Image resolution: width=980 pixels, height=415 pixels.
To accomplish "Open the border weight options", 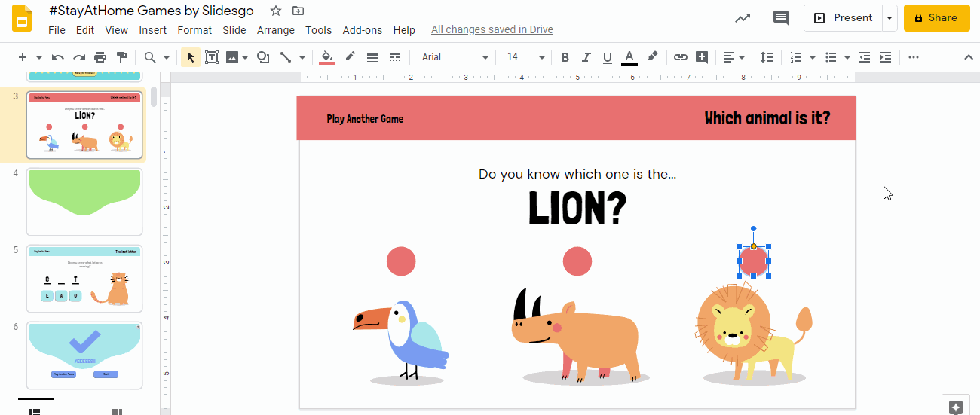I will [x=372, y=57].
